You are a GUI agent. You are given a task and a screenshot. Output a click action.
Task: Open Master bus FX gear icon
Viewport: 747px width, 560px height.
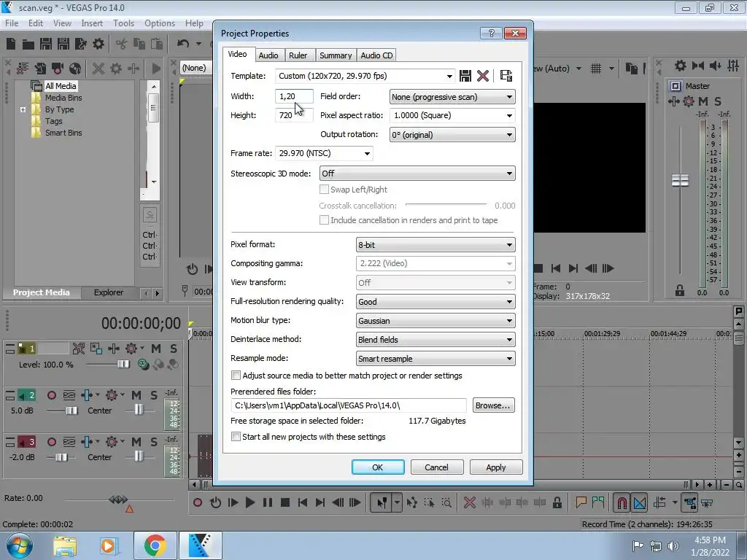689,101
